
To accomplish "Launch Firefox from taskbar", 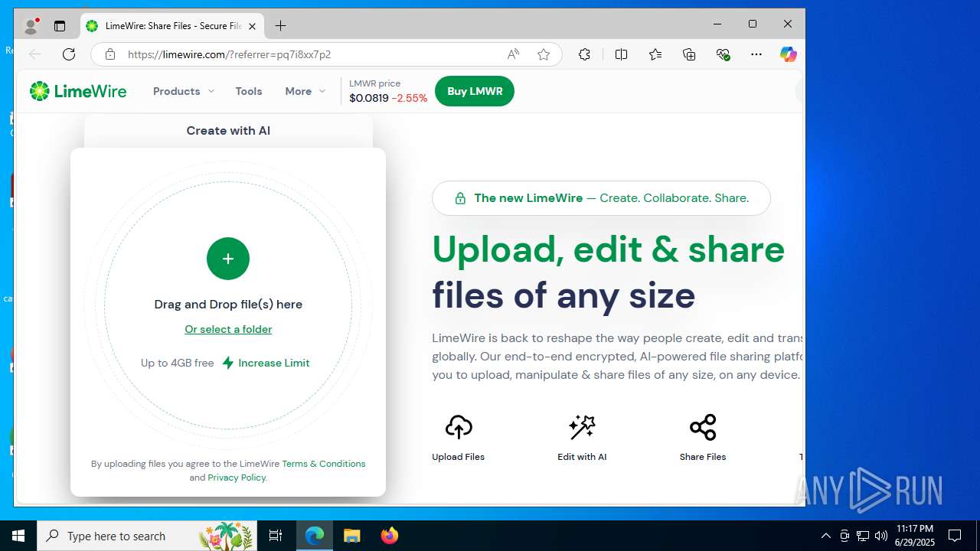I will (x=389, y=536).
